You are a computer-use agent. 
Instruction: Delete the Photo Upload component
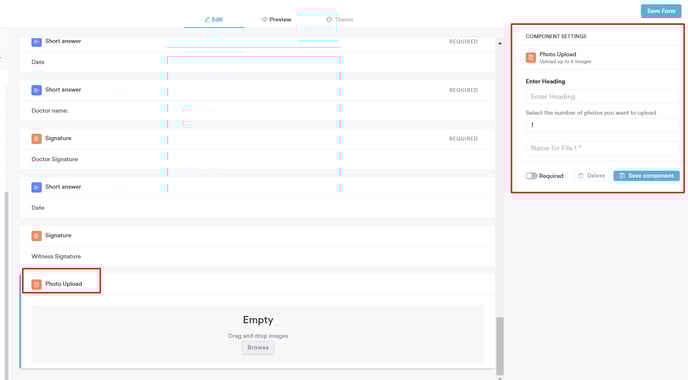click(x=591, y=176)
